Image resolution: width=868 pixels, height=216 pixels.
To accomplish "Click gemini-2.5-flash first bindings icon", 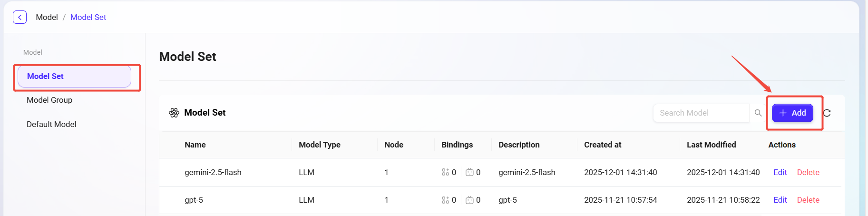I will [x=445, y=172].
